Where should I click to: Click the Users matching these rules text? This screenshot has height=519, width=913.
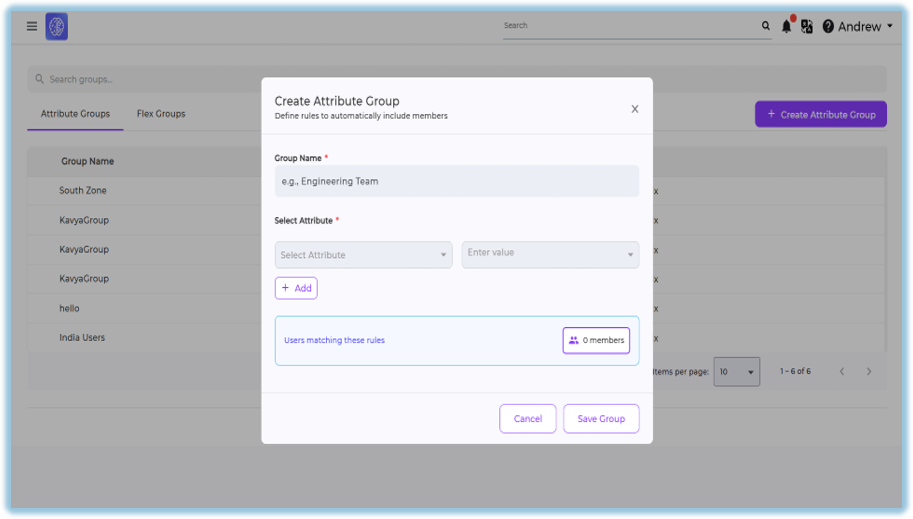(x=334, y=340)
